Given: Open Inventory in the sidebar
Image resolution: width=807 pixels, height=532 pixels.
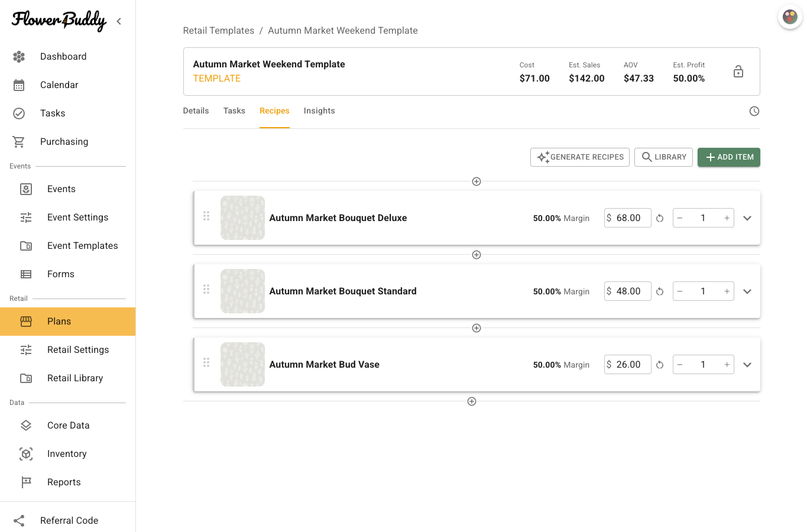Looking at the screenshot, I should 68,454.
